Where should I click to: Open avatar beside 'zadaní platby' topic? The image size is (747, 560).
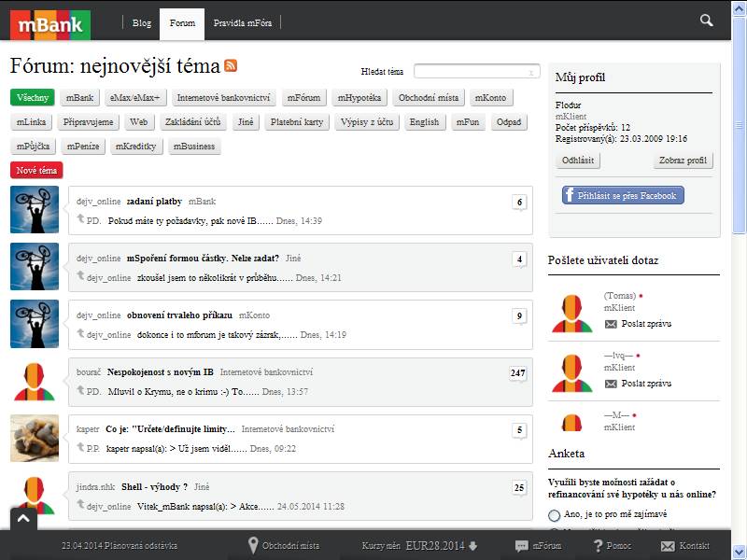[35, 209]
